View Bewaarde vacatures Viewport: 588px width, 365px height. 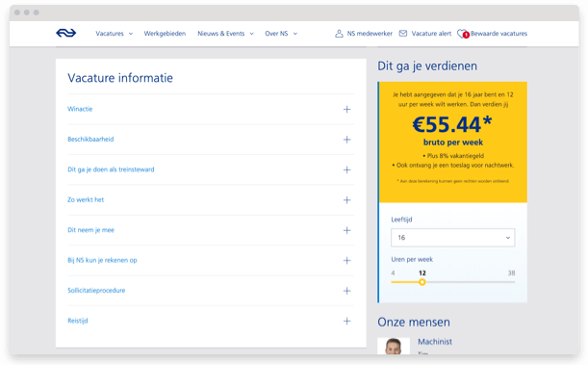pyautogui.click(x=499, y=34)
